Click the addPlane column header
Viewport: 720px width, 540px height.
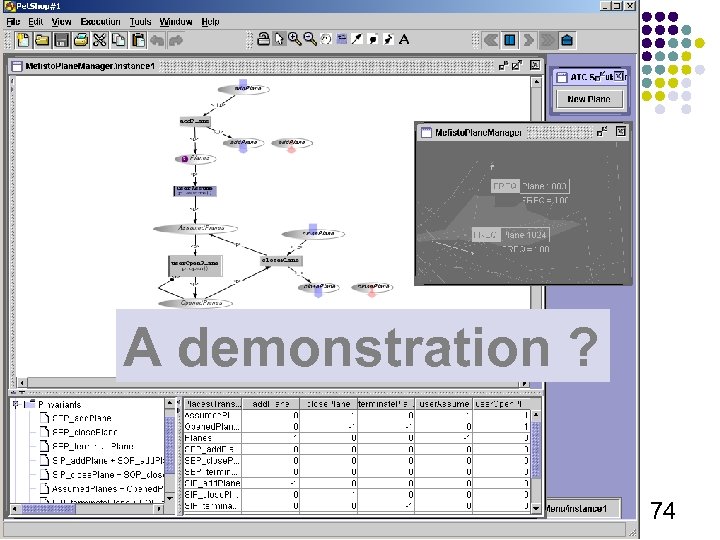click(270, 404)
